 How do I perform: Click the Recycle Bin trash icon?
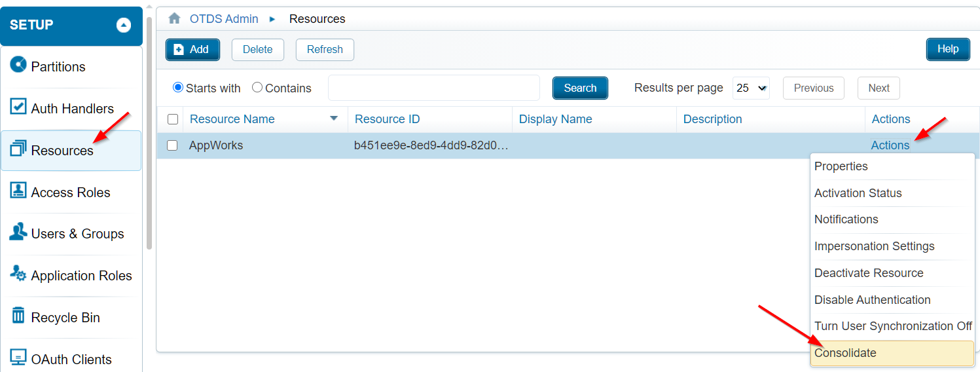18,316
